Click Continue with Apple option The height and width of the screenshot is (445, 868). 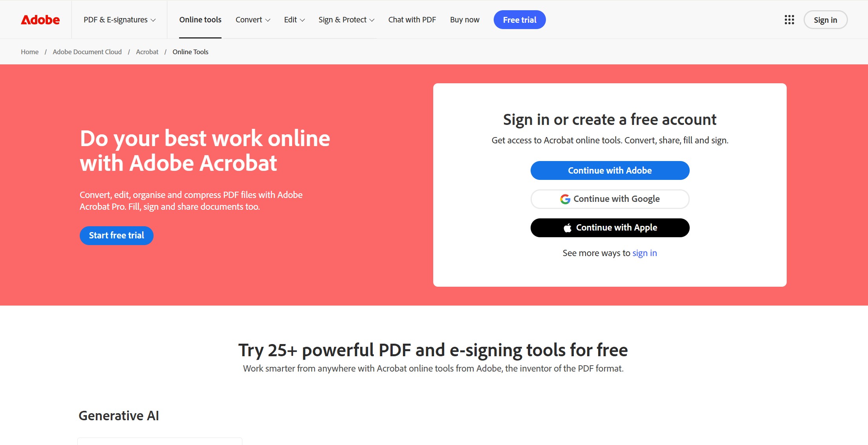click(610, 227)
